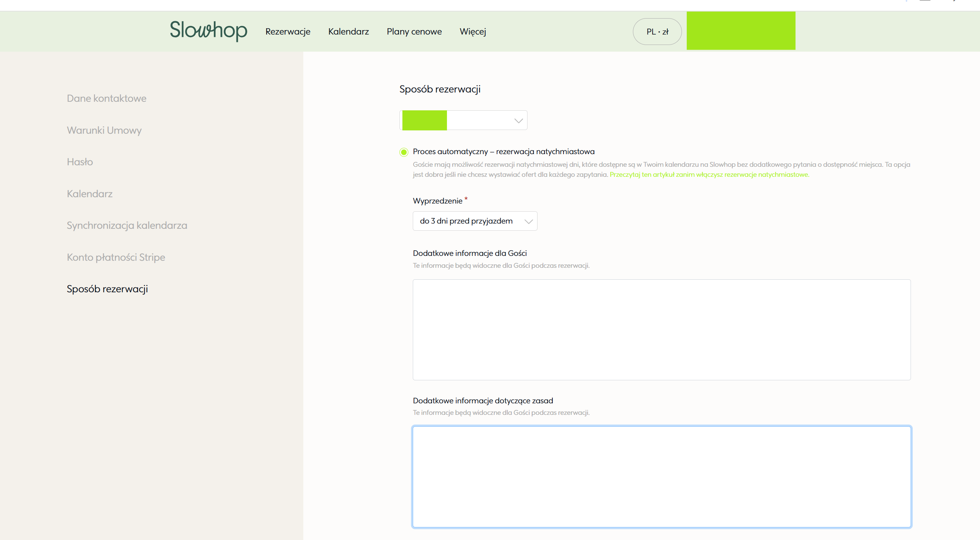Open Synchronizacja kalendarza section

tap(127, 225)
